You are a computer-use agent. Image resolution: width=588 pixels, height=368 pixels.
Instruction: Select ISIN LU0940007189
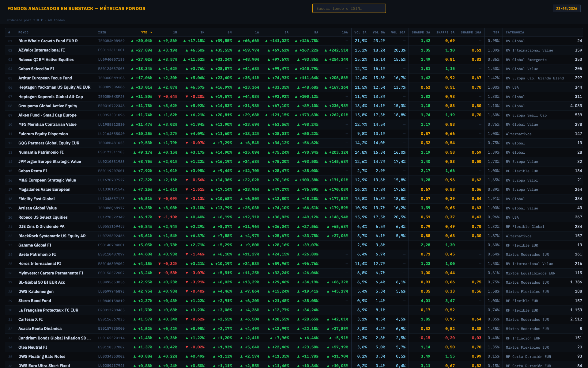(111, 59)
